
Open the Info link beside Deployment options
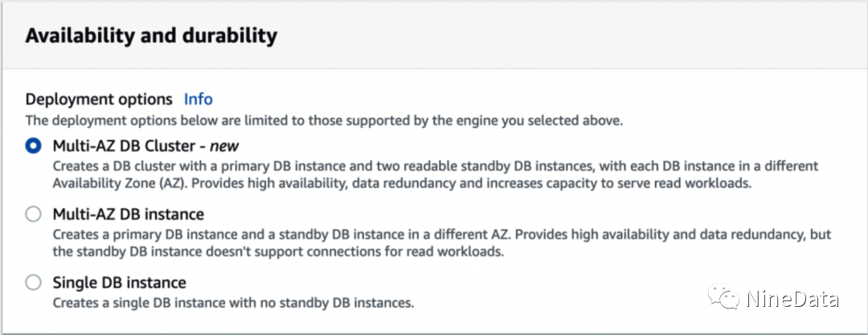click(x=199, y=100)
